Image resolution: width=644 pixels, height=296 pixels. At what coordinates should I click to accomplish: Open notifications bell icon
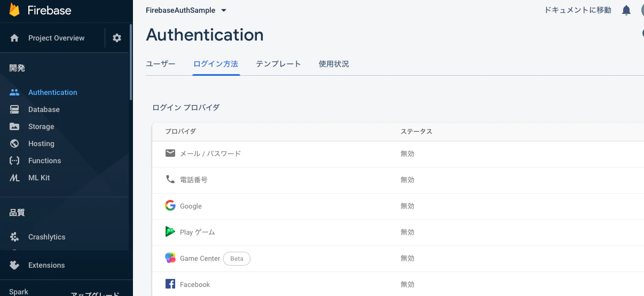click(626, 10)
